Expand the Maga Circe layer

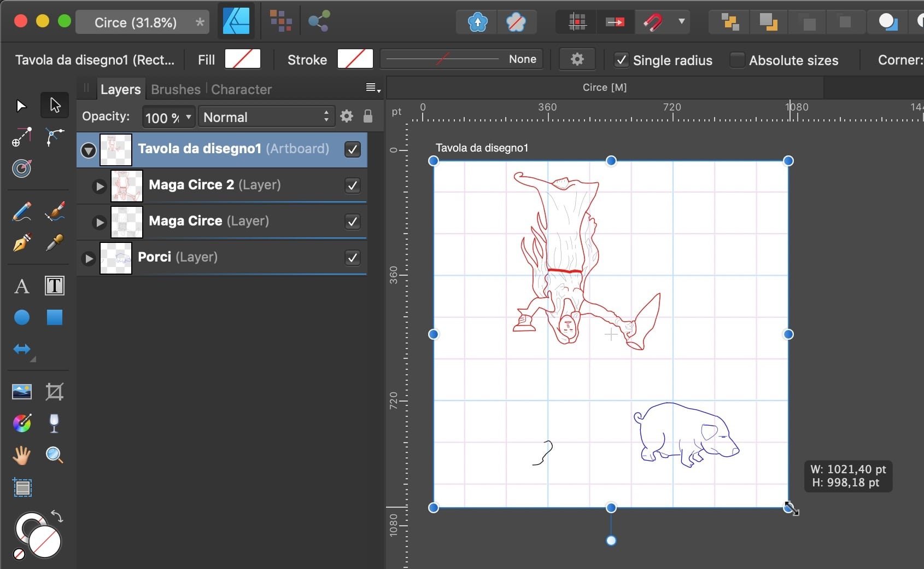100,222
